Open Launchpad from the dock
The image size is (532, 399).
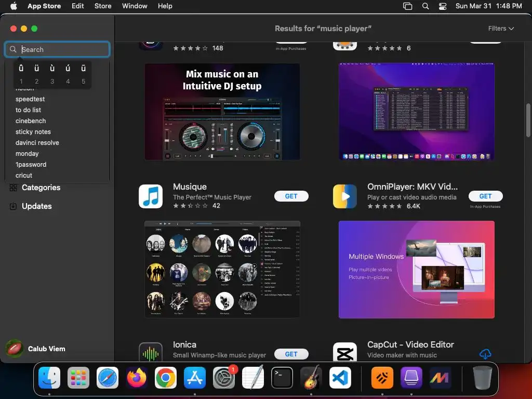[x=78, y=378]
